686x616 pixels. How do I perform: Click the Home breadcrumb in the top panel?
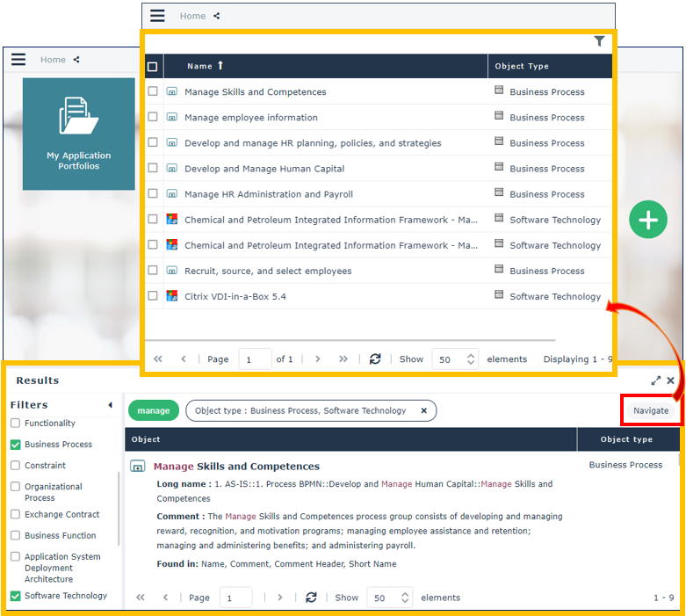point(192,16)
